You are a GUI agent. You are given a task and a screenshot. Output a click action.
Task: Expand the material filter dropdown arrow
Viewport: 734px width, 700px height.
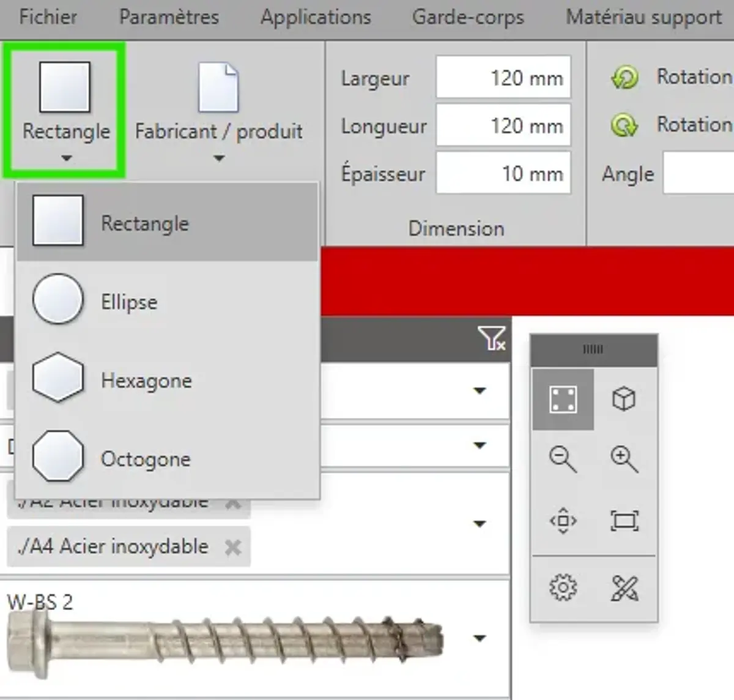pos(480,523)
